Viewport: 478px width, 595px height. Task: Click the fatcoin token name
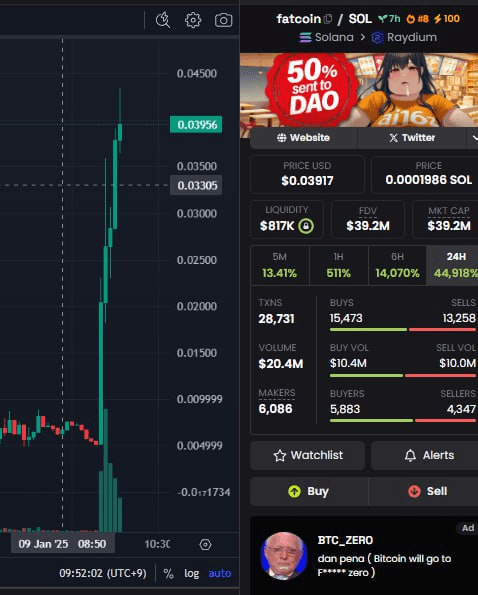299,19
